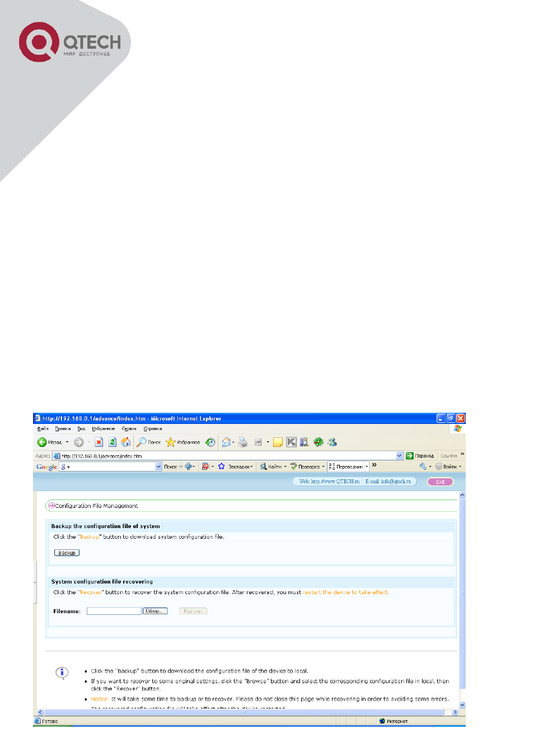Click the vertical scrollbar down arrow
The width and height of the screenshot is (534, 756).
pos(462,705)
